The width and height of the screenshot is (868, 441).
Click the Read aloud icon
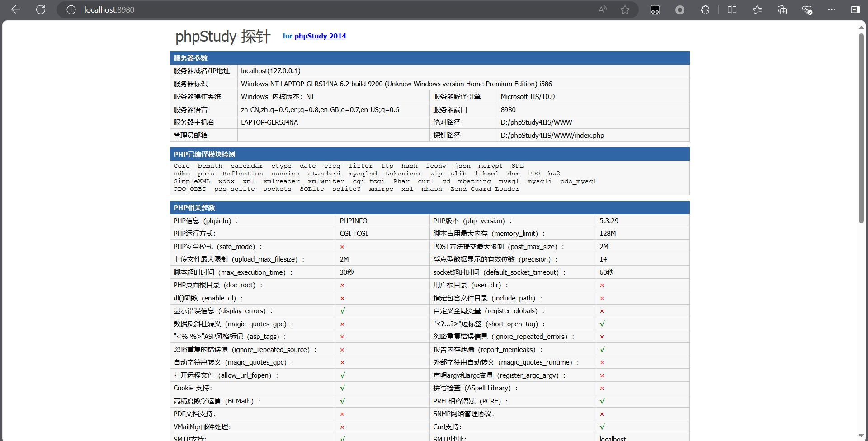(x=603, y=9)
